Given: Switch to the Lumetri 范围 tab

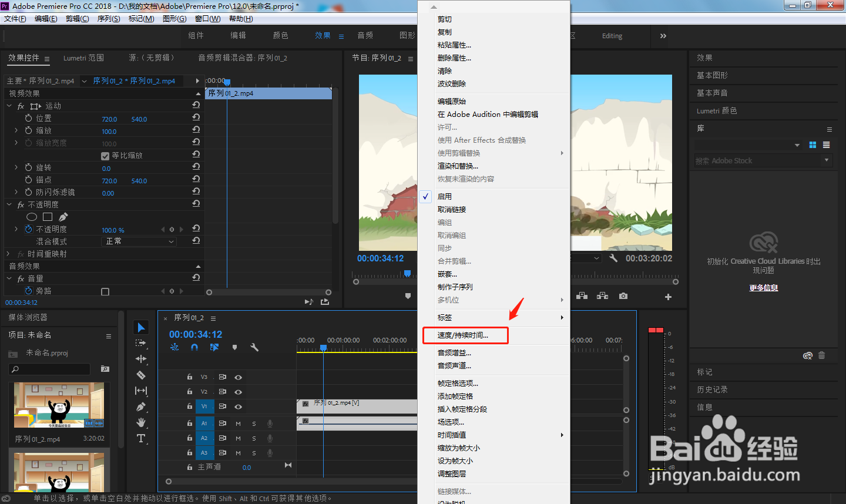Looking at the screenshot, I should [x=83, y=58].
